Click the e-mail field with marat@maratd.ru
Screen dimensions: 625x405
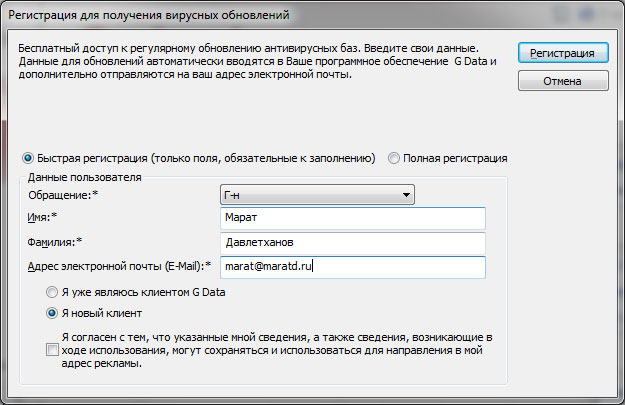pos(350,267)
